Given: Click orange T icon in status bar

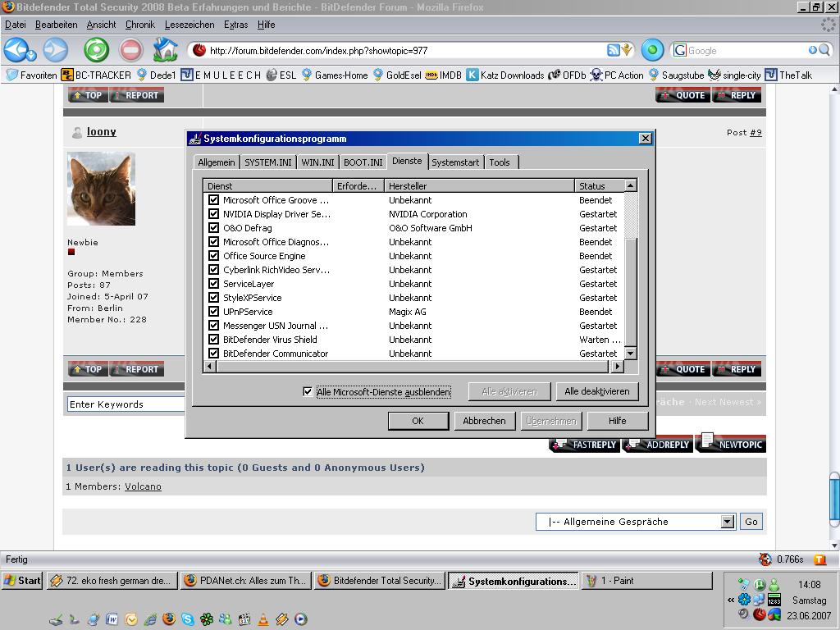Looking at the screenshot, I should [819, 559].
